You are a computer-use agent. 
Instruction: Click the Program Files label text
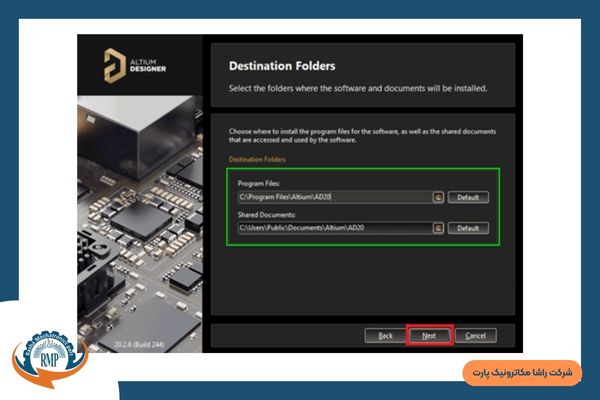pos(258,184)
